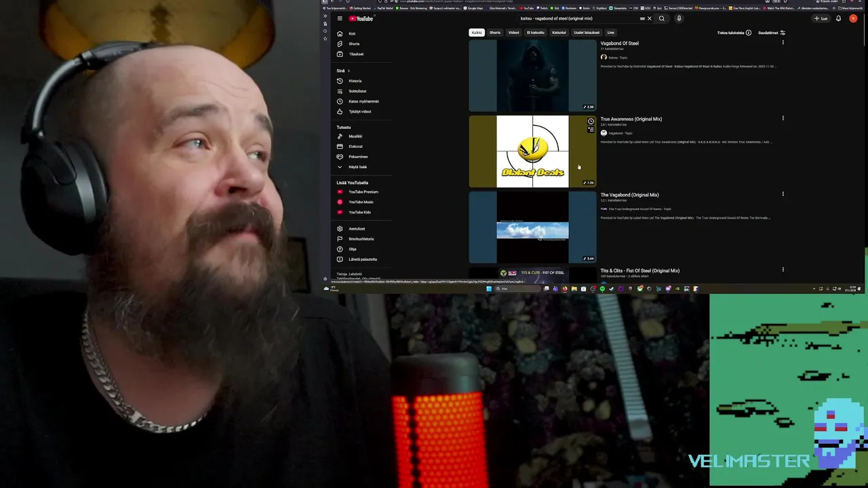Open True Awareness (Original Mix) title

coord(631,119)
